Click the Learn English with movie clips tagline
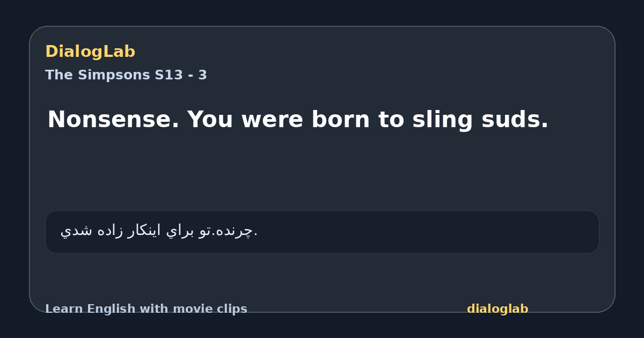Screen dimensions: 644x338 pos(146,309)
